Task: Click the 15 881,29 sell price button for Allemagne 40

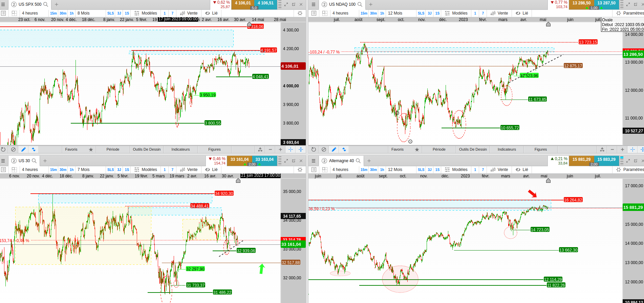Action: tap(581, 161)
